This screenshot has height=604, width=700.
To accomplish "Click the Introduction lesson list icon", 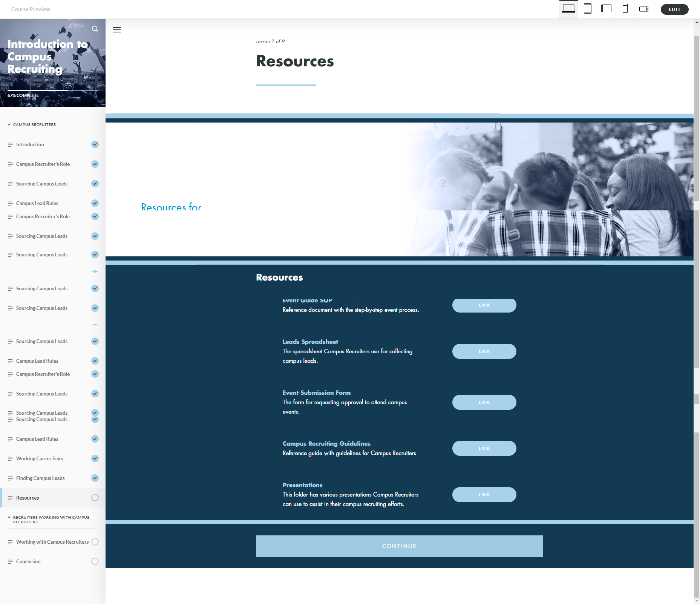I will tap(11, 145).
